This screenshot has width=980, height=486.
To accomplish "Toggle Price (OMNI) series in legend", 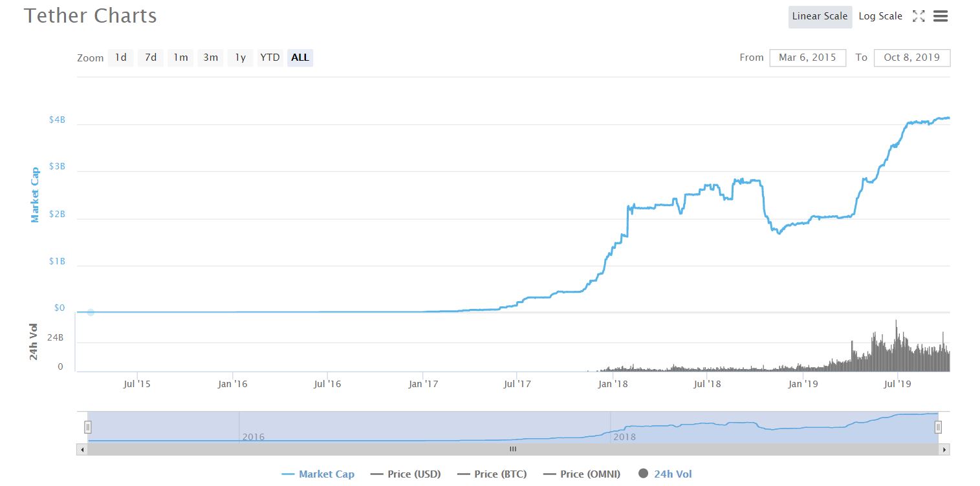I will tap(582, 474).
